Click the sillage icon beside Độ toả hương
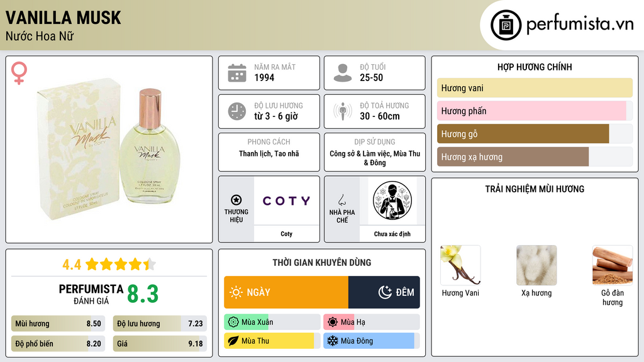This screenshot has width=644, height=362. pos(343,111)
